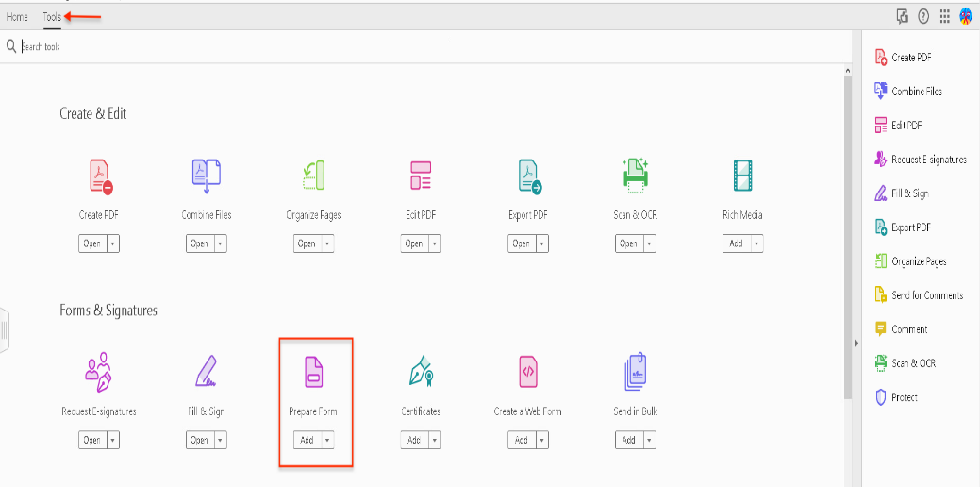Open the dropdown arrow under Rich Media
The image size is (980, 487).
pyautogui.click(x=756, y=243)
